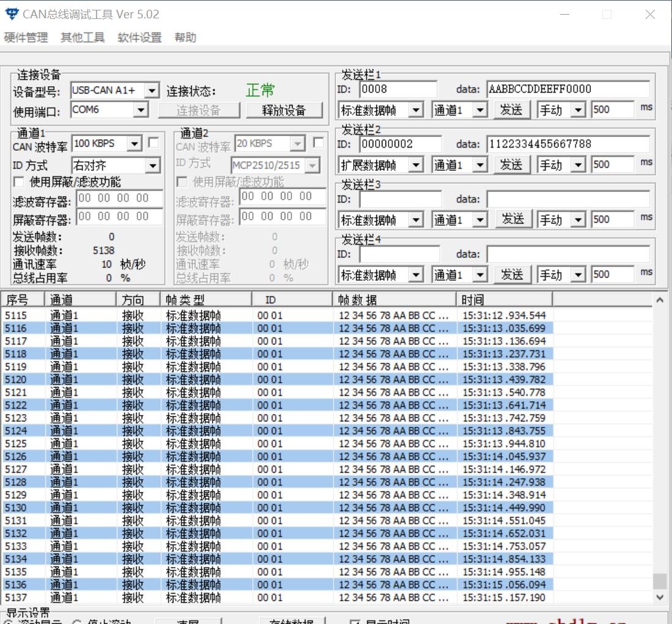The image size is (672, 624).
Task: Click the 发送 button in 发送栏4
Action: pos(512,275)
